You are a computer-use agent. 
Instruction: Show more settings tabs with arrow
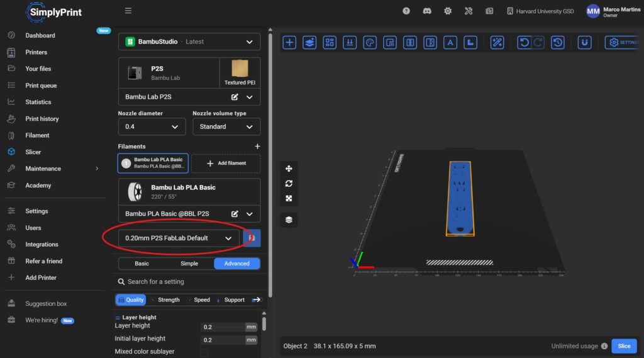257,299
